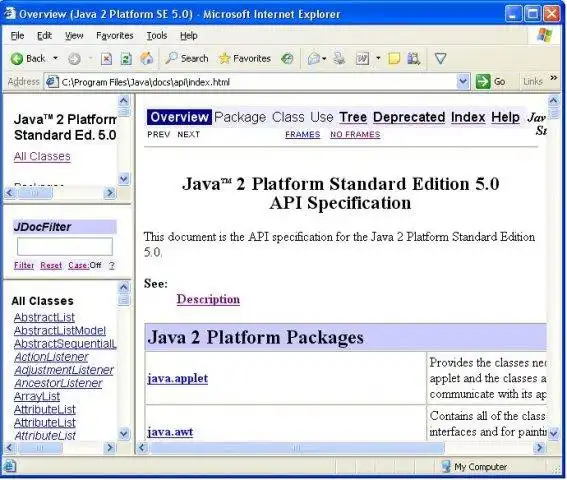
Task: Click the main frame vertical scroll-down arrow
Action: [x=554, y=433]
